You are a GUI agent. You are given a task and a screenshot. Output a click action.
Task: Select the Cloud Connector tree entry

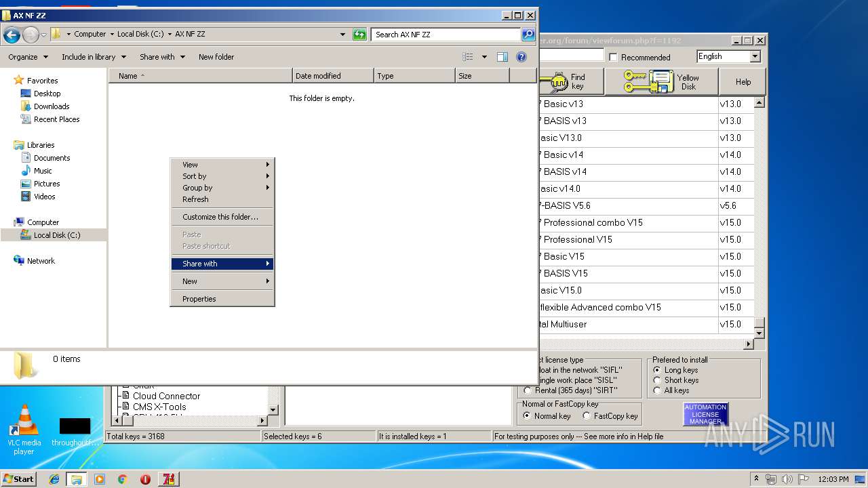tap(167, 396)
